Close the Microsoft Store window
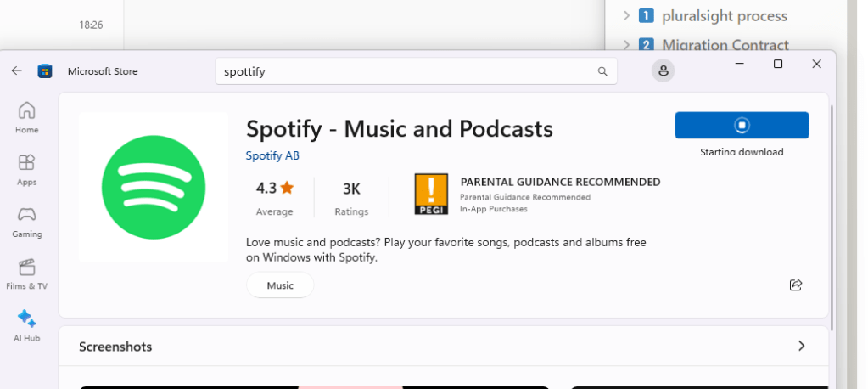 816,64
